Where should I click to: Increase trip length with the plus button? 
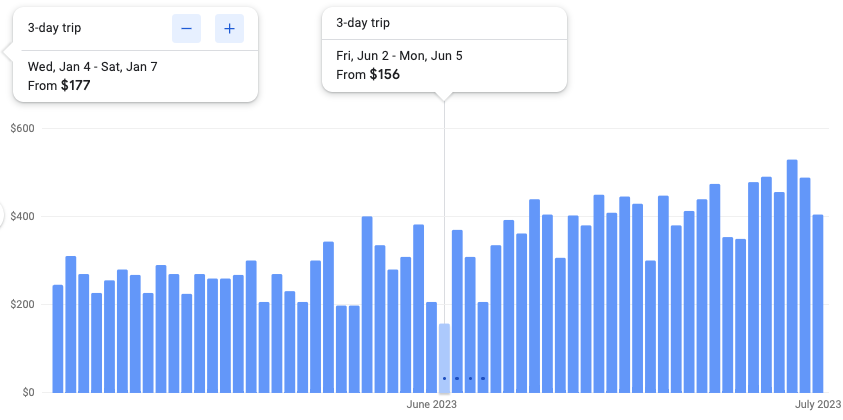click(229, 29)
